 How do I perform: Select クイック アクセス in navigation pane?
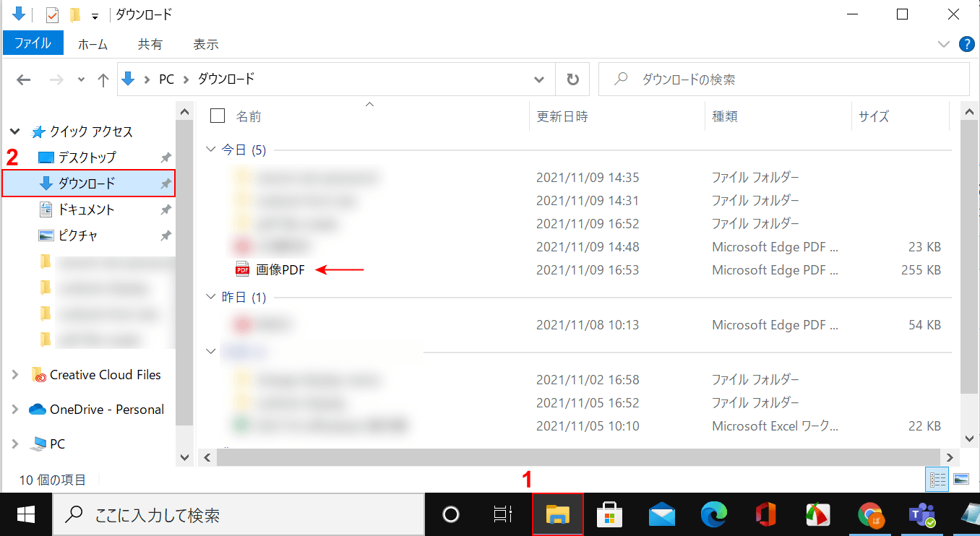(x=91, y=131)
